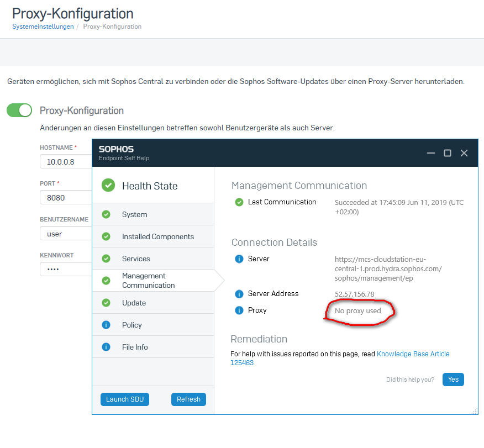This screenshot has width=484, height=448.
Task: Click the 'Succeeded at 17:45:09' timestamp text
Action: tap(399, 207)
